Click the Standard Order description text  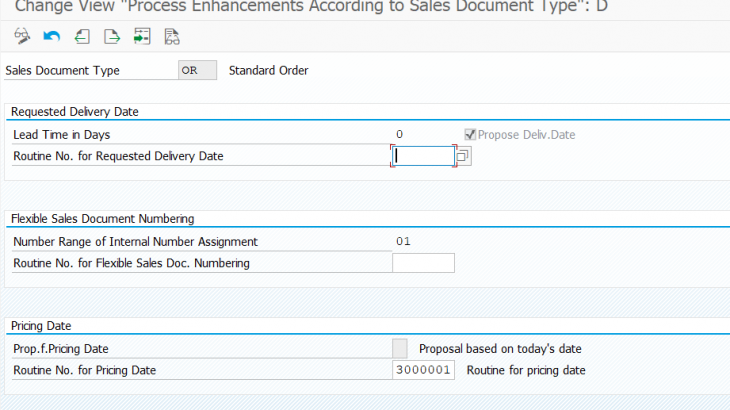tap(268, 71)
